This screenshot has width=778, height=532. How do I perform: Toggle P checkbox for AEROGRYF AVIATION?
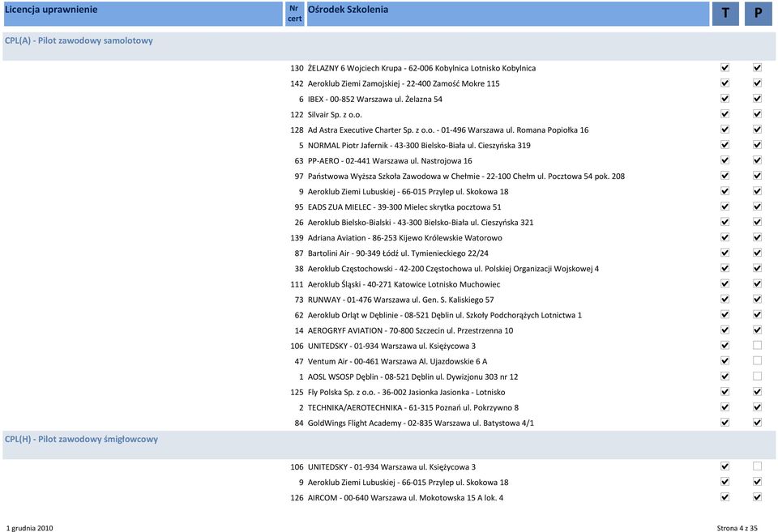point(757,330)
